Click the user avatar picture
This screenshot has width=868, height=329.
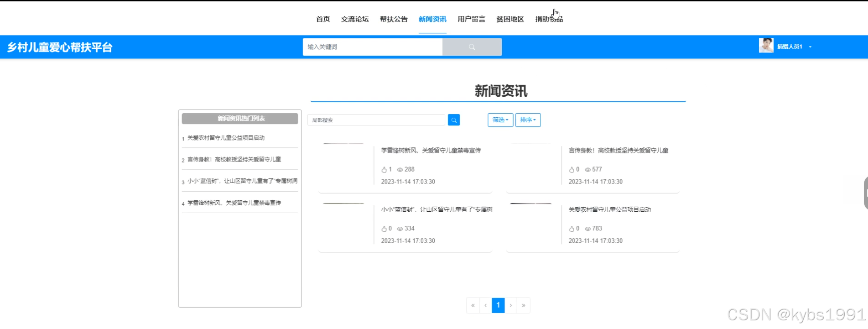pos(766,46)
